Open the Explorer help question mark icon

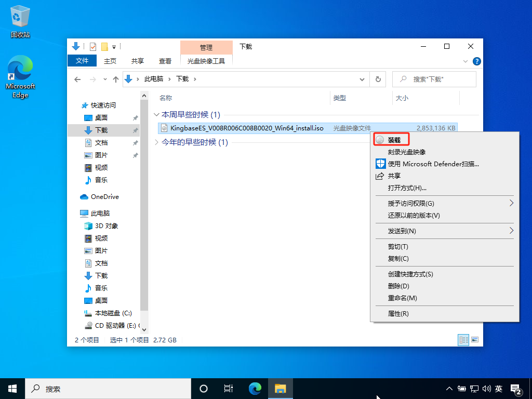477,61
